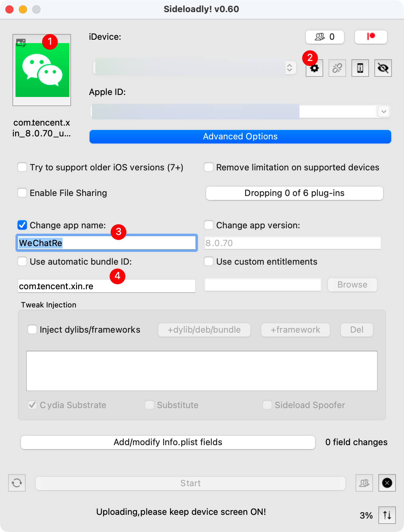The height and width of the screenshot is (532, 404).
Task: Click the device info phone icon
Action: click(360, 68)
